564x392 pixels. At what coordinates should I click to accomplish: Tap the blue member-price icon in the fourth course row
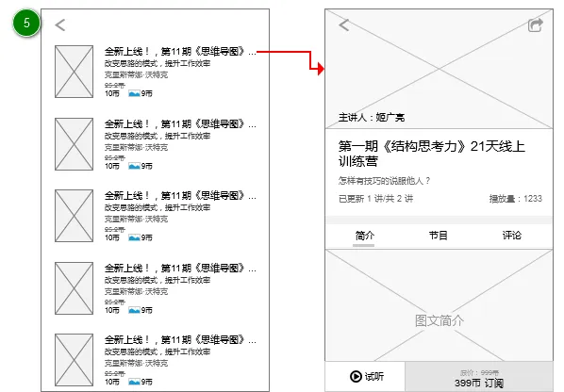tap(134, 310)
